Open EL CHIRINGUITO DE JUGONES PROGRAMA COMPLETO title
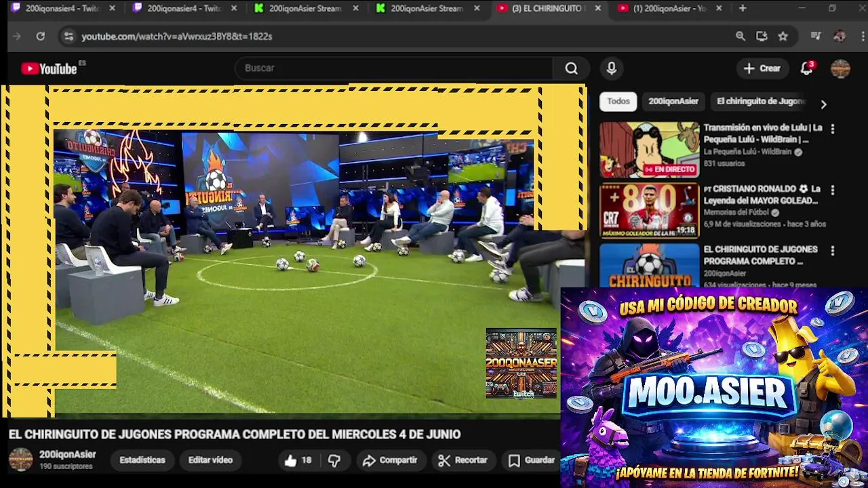868x488 pixels. [x=760, y=255]
